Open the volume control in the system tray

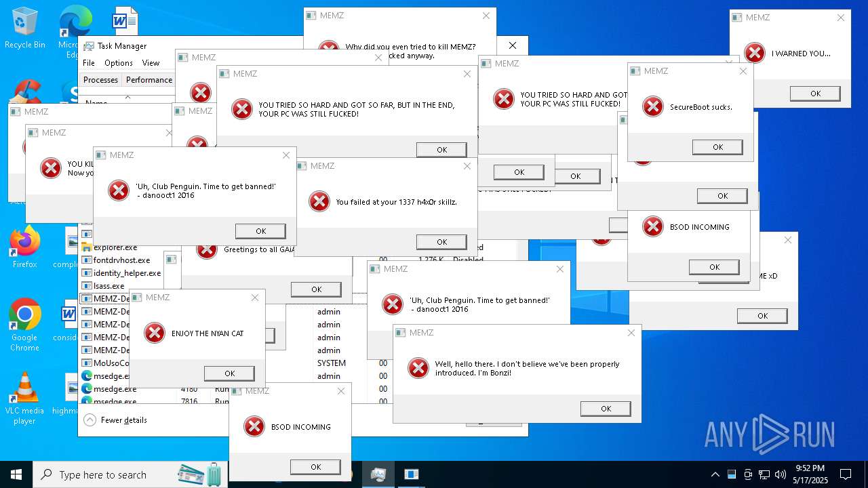tap(780, 474)
